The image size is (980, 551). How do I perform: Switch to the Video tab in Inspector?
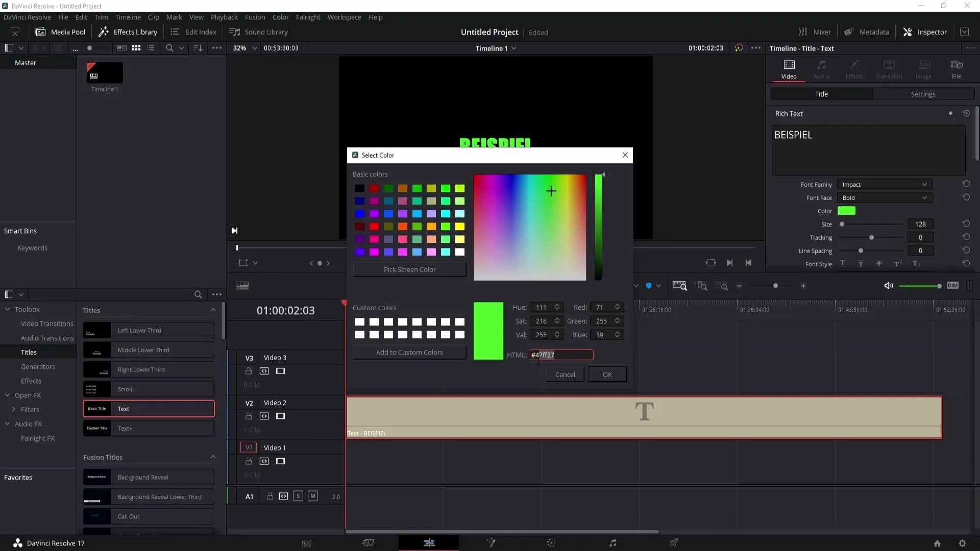click(789, 67)
